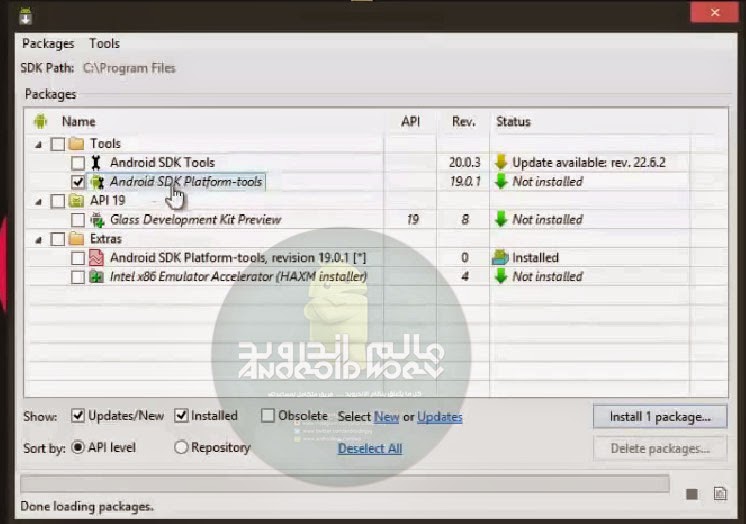Open the Tools menu

[x=104, y=44]
